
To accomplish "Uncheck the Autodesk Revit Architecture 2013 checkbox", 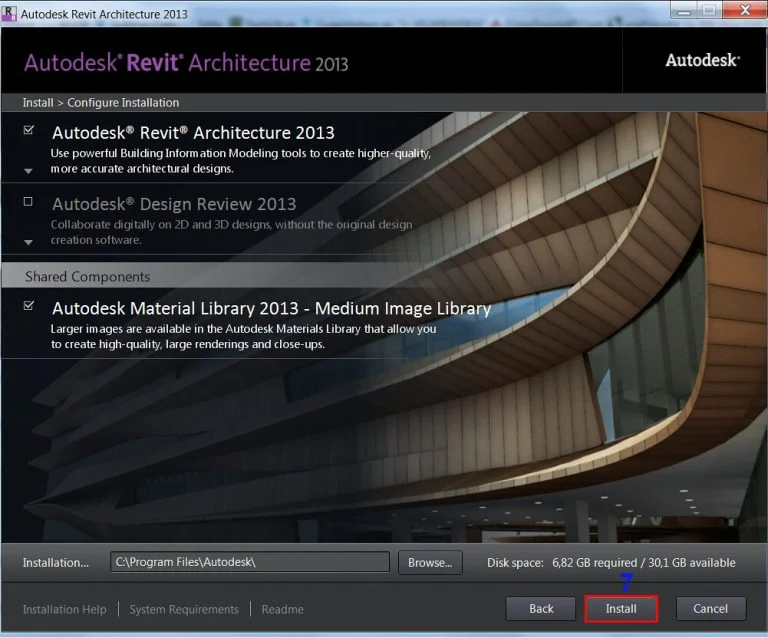I will [29, 130].
